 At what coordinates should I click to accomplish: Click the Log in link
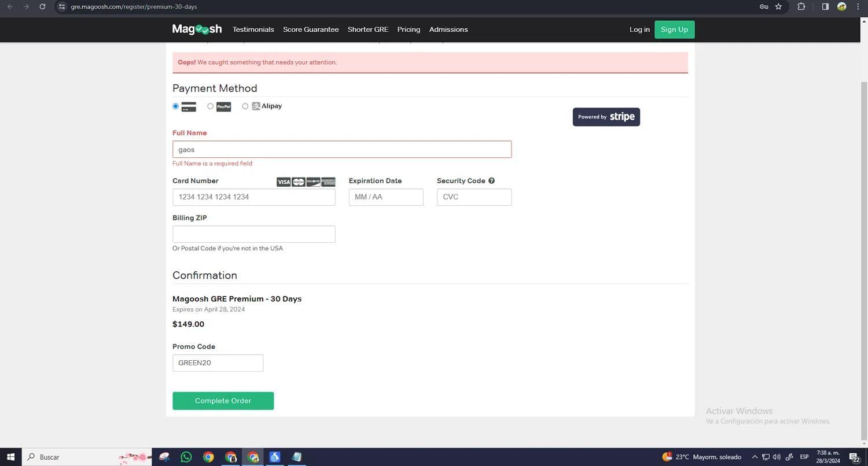[639, 29]
